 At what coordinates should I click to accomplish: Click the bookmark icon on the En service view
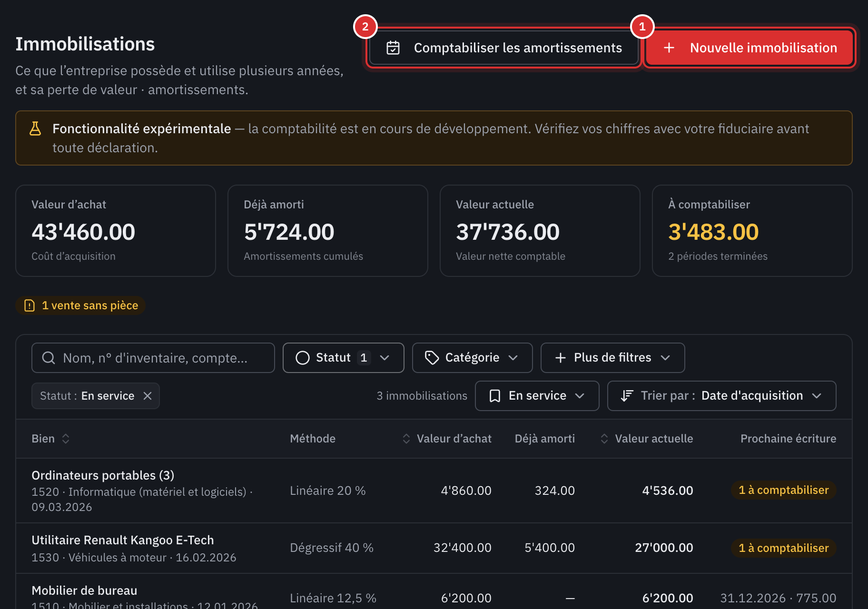(x=495, y=396)
